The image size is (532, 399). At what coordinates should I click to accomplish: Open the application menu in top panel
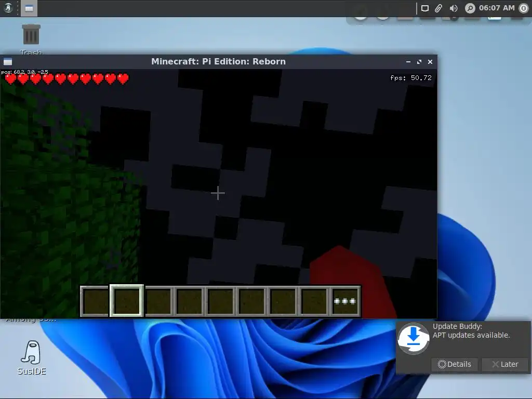[8, 8]
